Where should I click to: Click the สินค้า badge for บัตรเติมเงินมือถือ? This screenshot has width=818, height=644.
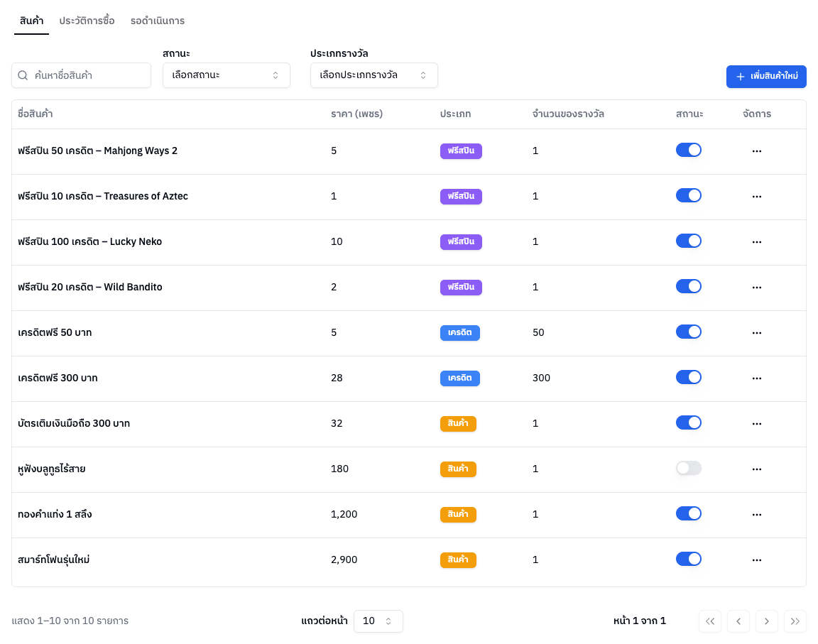458,423
